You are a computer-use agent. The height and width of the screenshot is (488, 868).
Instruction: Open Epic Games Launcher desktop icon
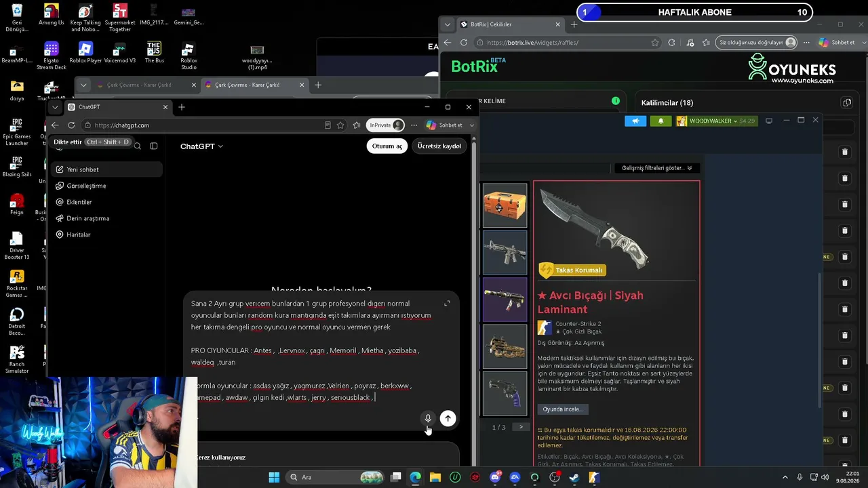[17, 132]
